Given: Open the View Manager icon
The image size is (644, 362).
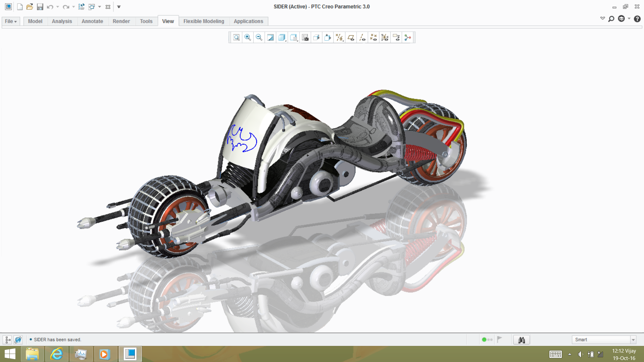Looking at the screenshot, I should click(x=305, y=38).
